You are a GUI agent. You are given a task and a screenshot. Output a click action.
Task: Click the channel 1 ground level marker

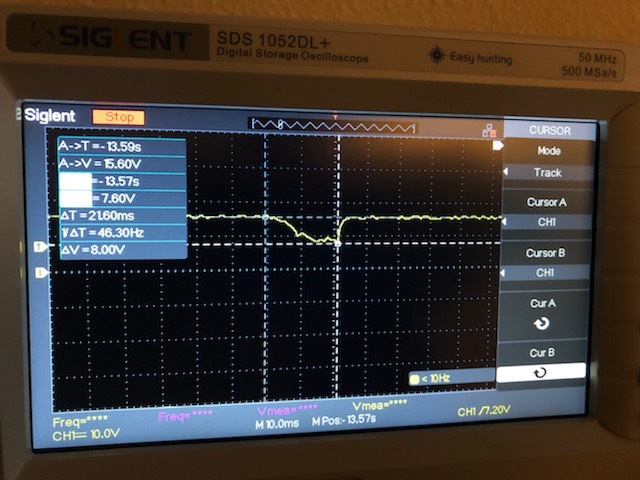(x=41, y=272)
